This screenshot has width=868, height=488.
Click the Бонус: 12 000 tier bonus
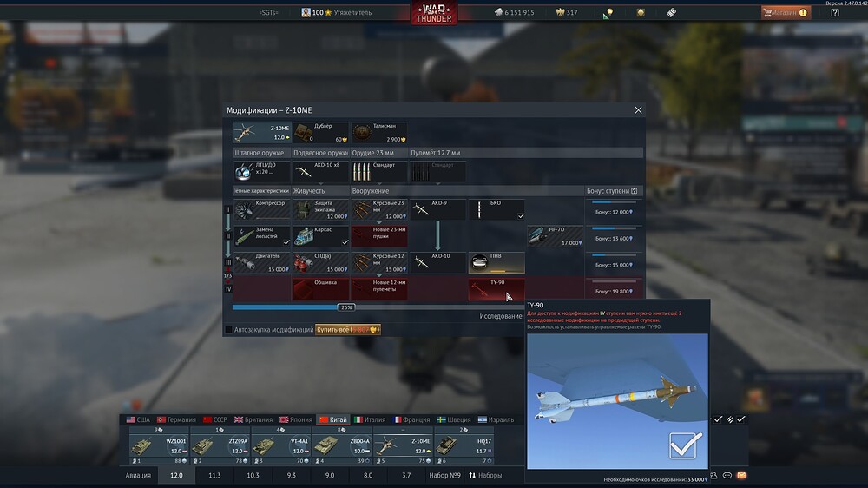tap(614, 210)
